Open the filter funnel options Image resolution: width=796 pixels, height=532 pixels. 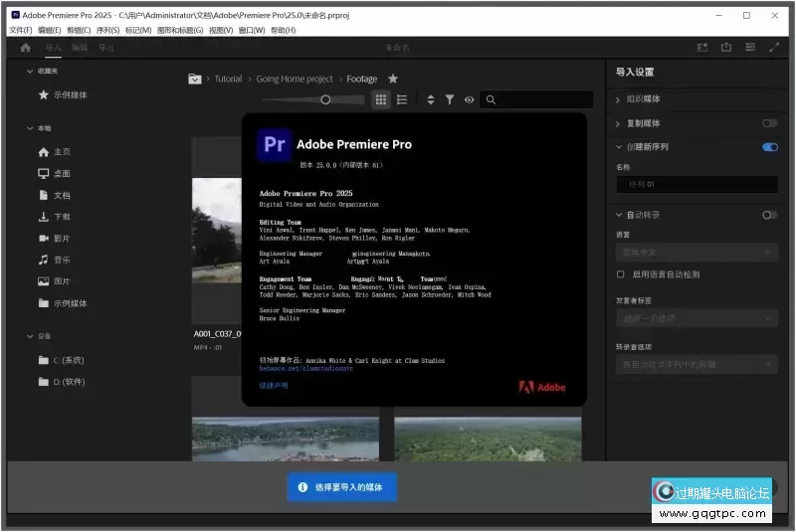pyautogui.click(x=450, y=99)
